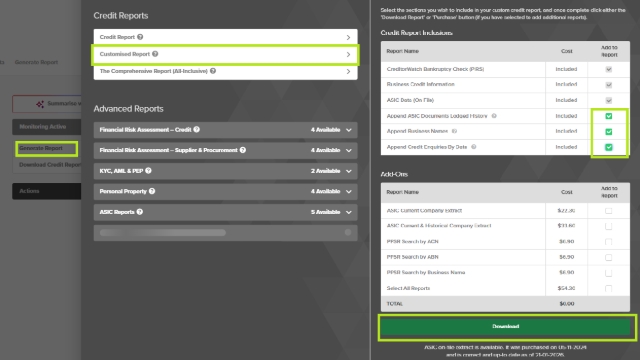Select Credit Report option
The image size is (640, 360).
tap(225, 37)
